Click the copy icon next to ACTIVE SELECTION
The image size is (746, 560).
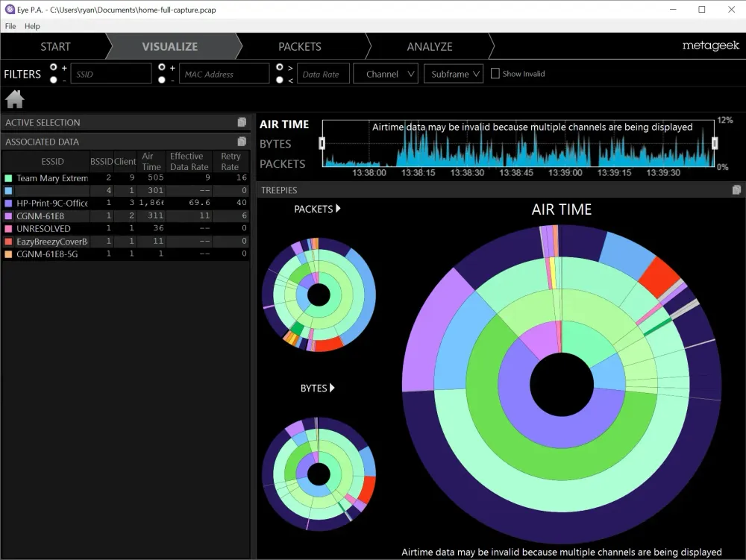point(242,121)
